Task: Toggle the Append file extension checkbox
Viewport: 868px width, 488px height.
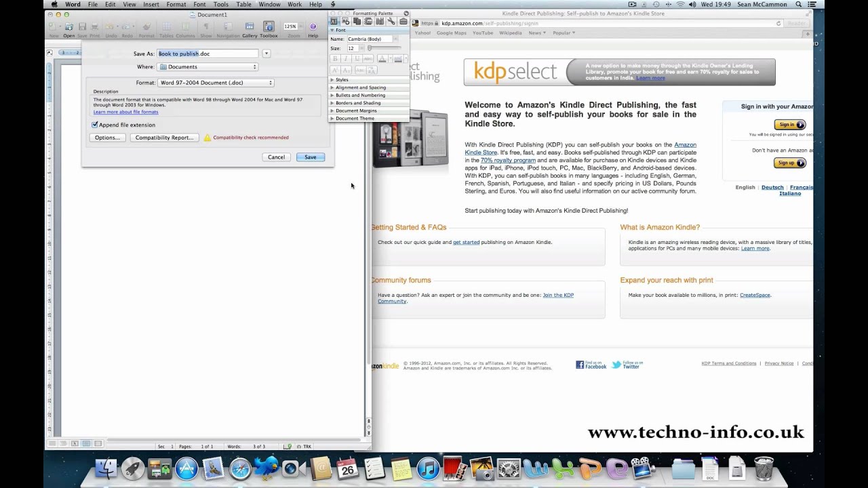Action: click(x=95, y=125)
